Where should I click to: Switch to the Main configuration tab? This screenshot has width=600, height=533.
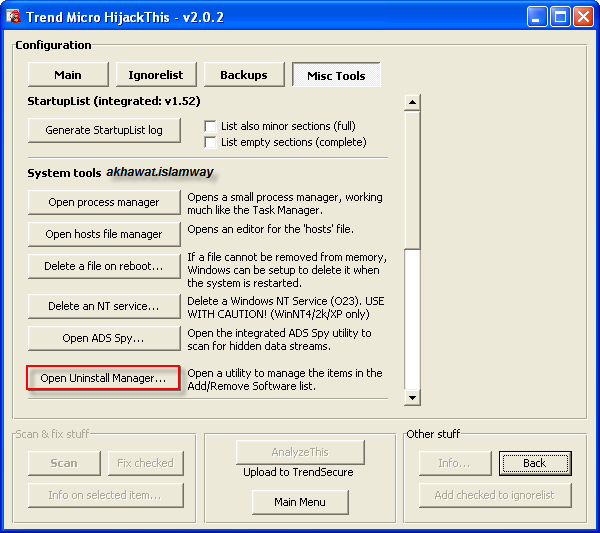68,75
